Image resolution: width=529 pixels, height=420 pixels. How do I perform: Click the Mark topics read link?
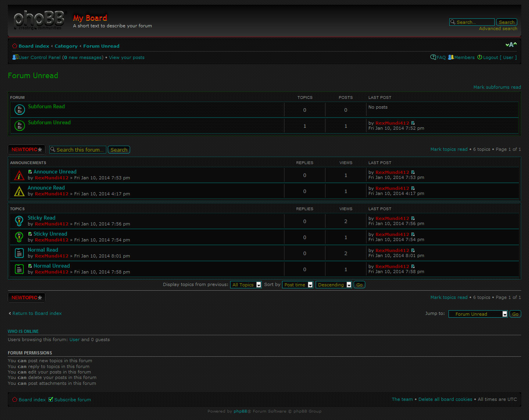pyautogui.click(x=449, y=149)
